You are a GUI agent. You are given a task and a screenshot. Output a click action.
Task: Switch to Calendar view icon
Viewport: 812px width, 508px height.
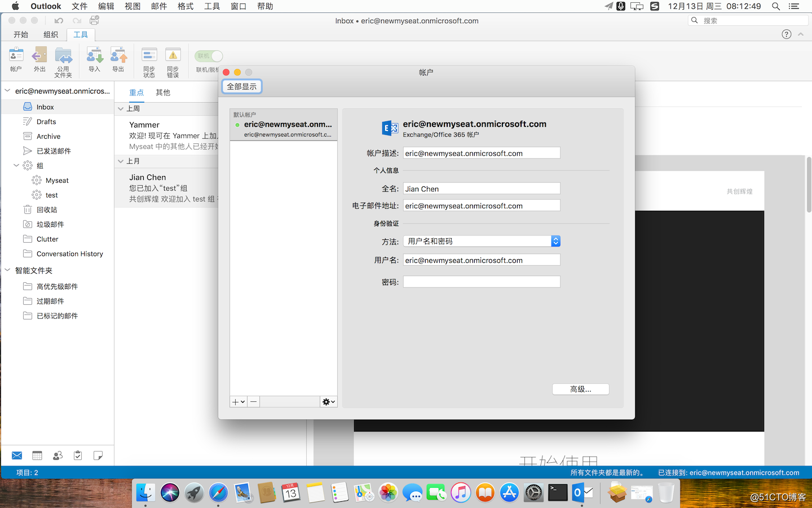[37, 456]
